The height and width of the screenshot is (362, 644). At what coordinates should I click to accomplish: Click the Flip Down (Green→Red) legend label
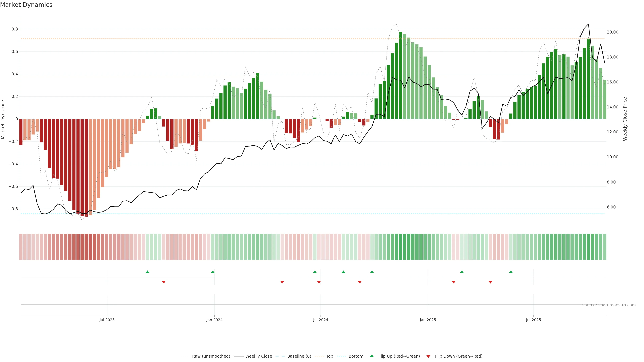459,356
